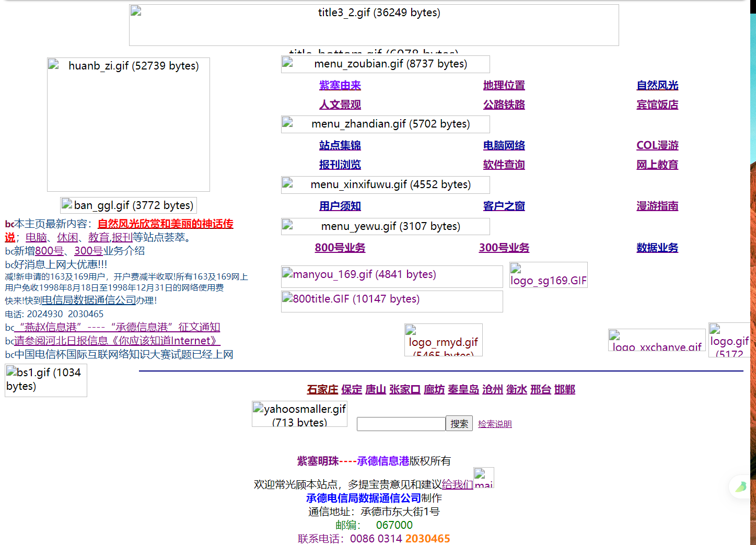Screen dimensions: 756x545
Task: Click the 搜索 search button
Action: point(459,423)
